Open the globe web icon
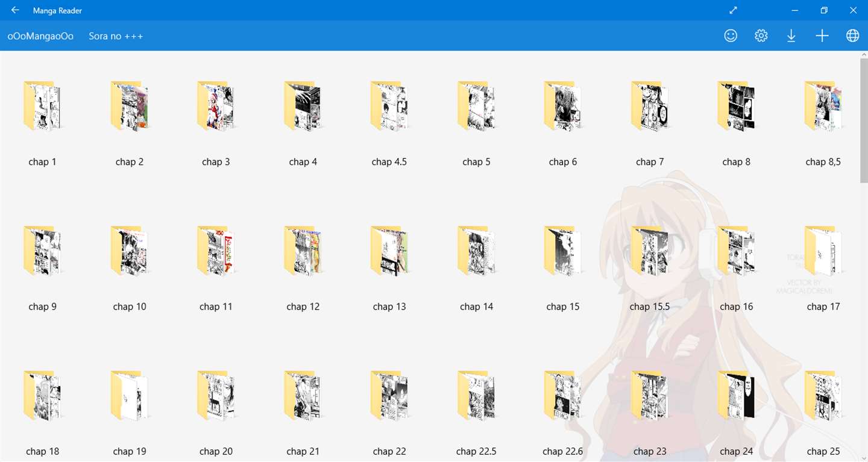This screenshot has height=462, width=868. pos(852,36)
